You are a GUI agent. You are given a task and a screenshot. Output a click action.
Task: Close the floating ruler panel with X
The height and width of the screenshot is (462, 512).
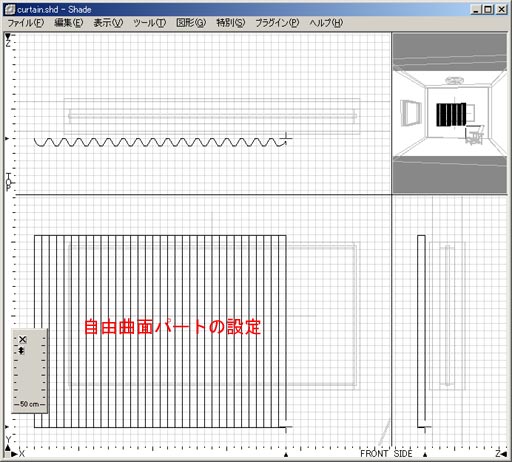coord(22,339)
